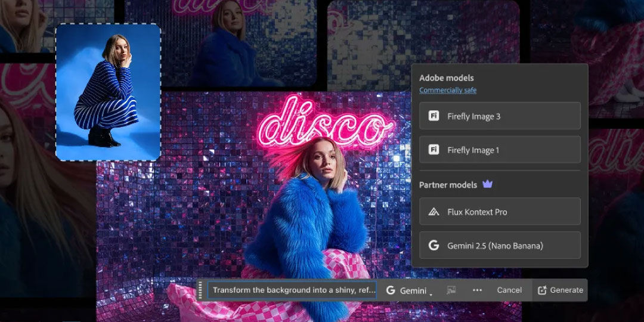Choose Gemini 2.5 (Nano Banana) model

pos(500,245)
